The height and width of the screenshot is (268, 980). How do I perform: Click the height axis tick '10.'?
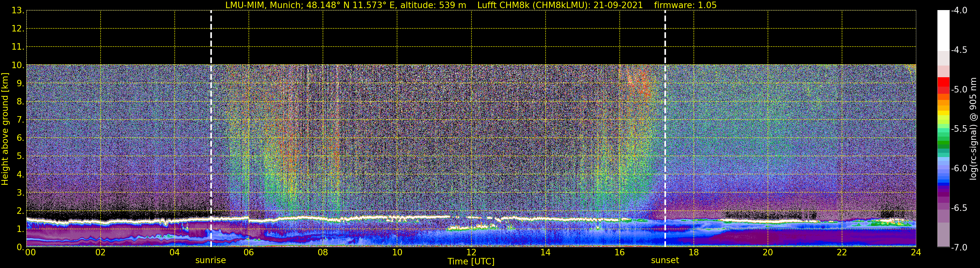(18, 65)
